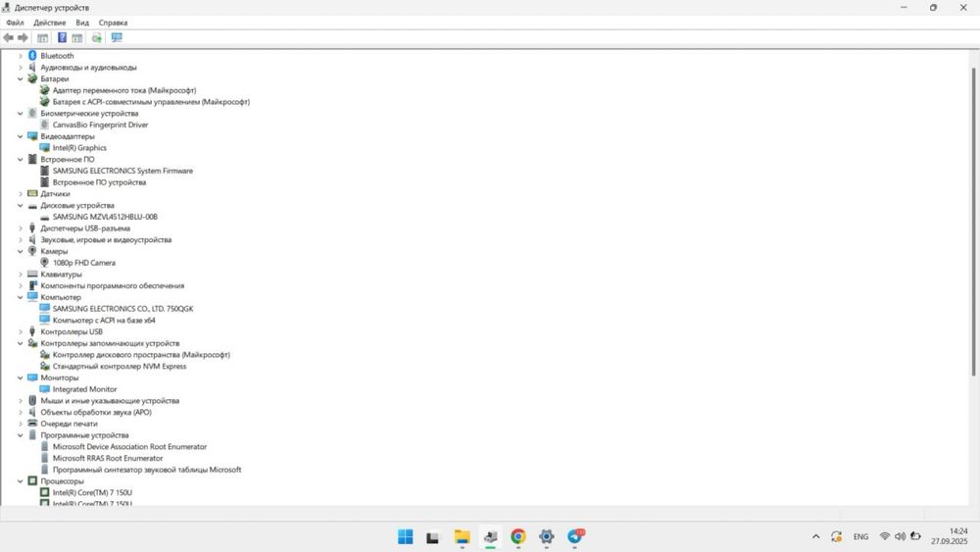Open Settings gear in the taskbar
Image resolution: width=980 pixels, height=552 pixels.
click(x=546, y=536)
